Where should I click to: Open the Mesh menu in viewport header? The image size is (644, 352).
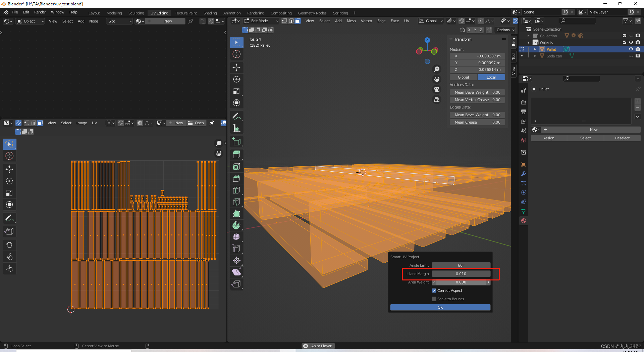351,21
